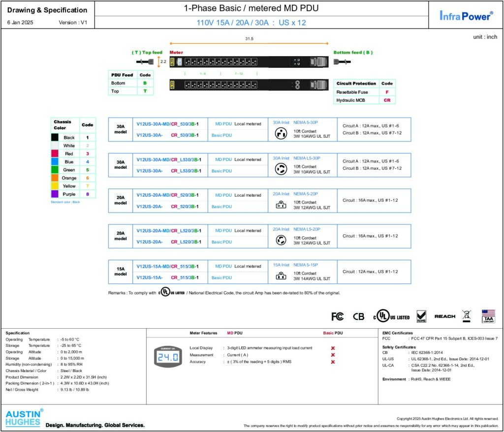Click the Austin Hughes logo
Image resolution: width=504 pixels, height=432 pixels.
point(25,418)
